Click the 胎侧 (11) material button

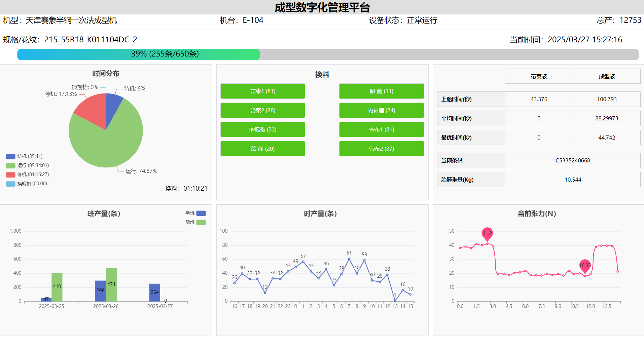point(381,91)
